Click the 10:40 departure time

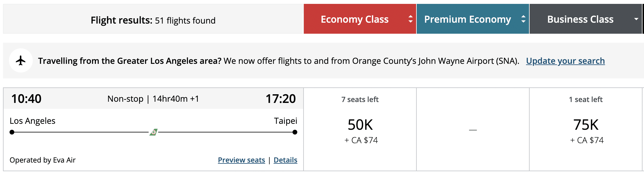(26, 99)
